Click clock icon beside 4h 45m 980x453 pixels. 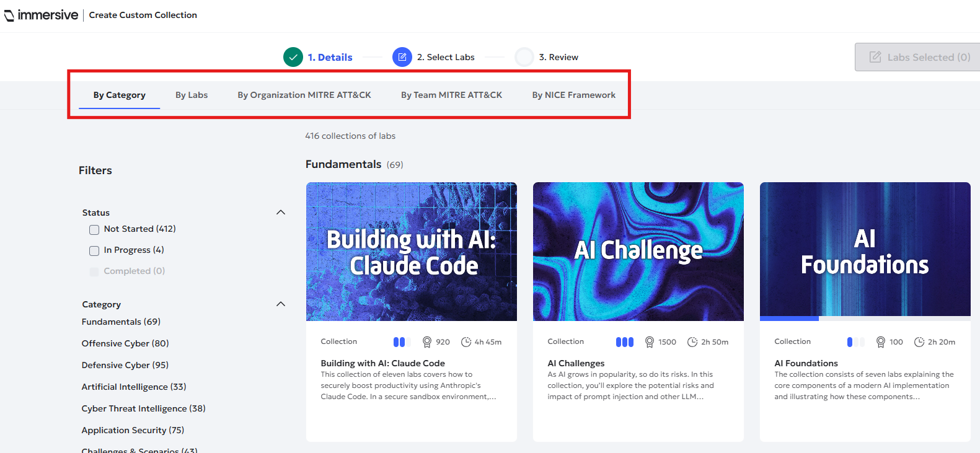(466, 342)
